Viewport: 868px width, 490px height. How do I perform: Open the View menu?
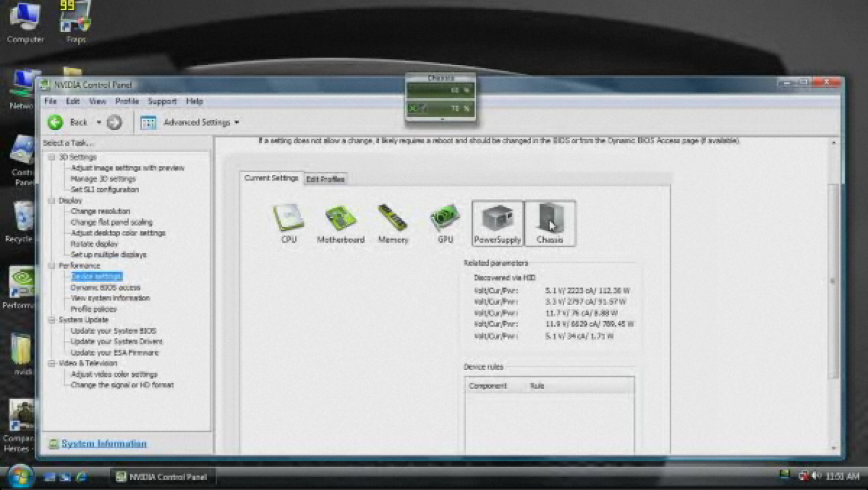pyautogui.click(x=98, y=101)
